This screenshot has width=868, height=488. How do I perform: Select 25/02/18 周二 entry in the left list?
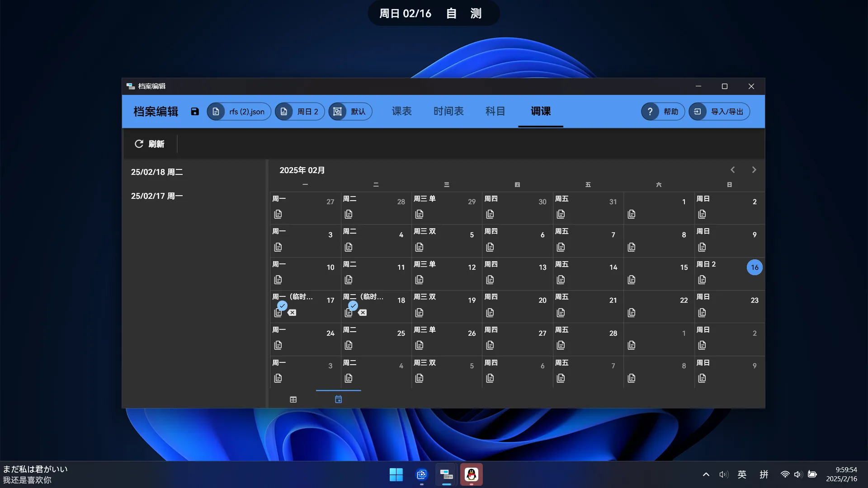point(157,172)
